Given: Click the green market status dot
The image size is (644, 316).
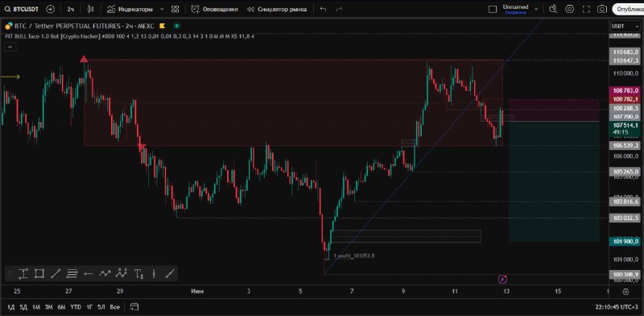Looking at the screenshot, I should (x=176, y=26).
